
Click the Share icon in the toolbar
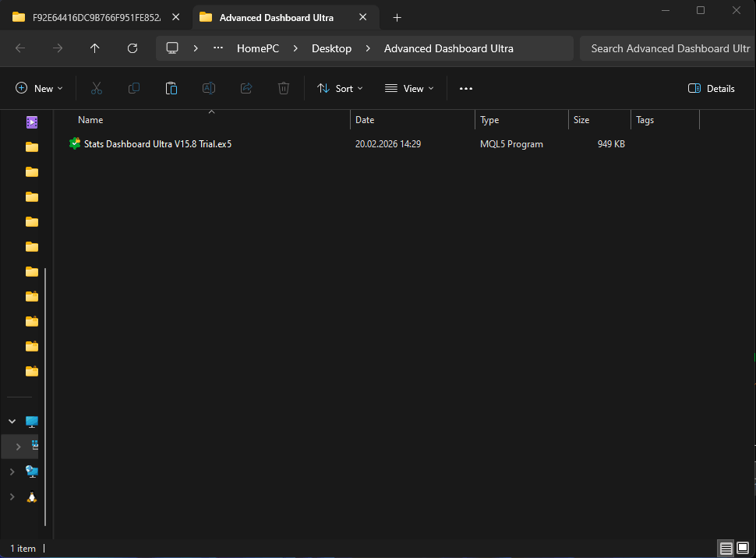pyautogui.click(x=246, y=89)
